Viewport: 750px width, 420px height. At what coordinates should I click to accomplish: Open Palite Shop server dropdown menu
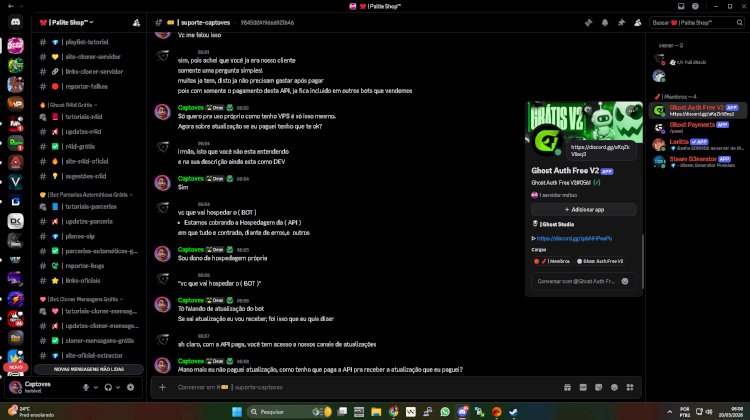pyautogui.click(x=66, y=22)
